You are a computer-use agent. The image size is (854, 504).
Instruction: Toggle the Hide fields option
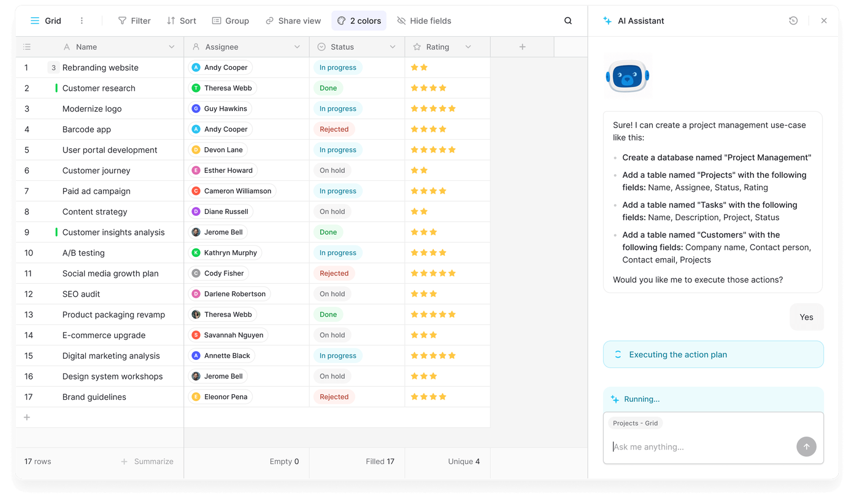point(424,21)
